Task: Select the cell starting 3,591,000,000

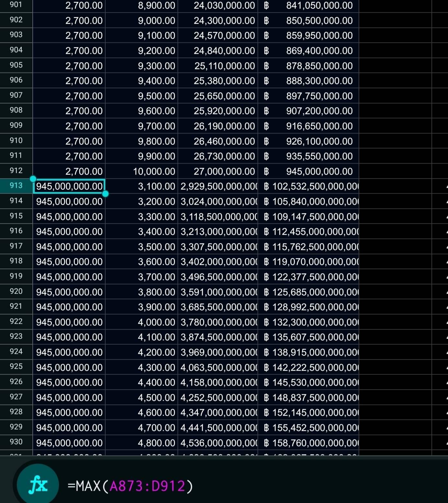Action: point(218,292)
